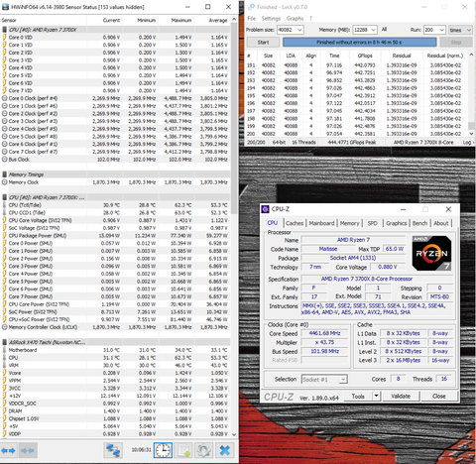Viewport: 476px width, 464px height.
Task: Switch to Mainboard tab in CPU-Z
Action: pyautogui.click(x=321, y=223)
